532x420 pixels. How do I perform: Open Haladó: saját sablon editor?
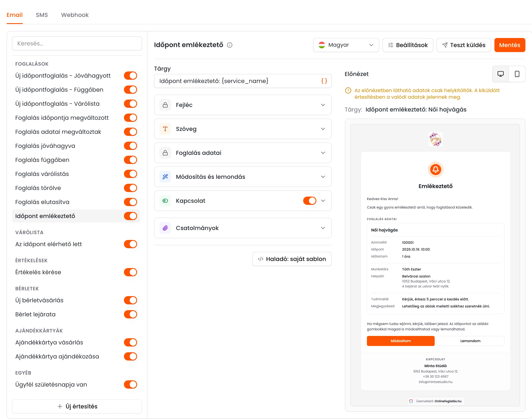click(292, 259)
